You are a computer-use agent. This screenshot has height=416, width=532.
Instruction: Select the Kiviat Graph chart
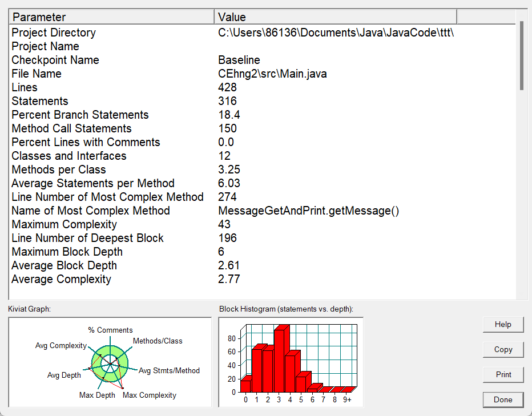coord(110,362)
